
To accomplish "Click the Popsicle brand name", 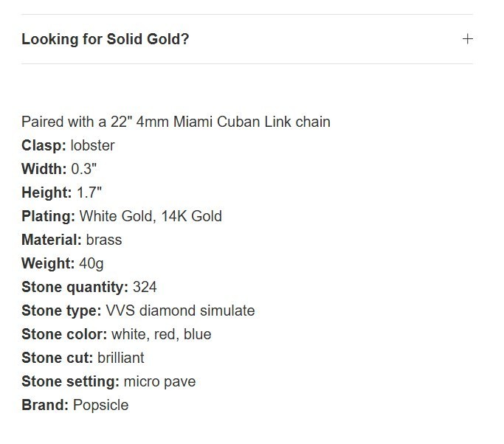I will click(101, 406).
